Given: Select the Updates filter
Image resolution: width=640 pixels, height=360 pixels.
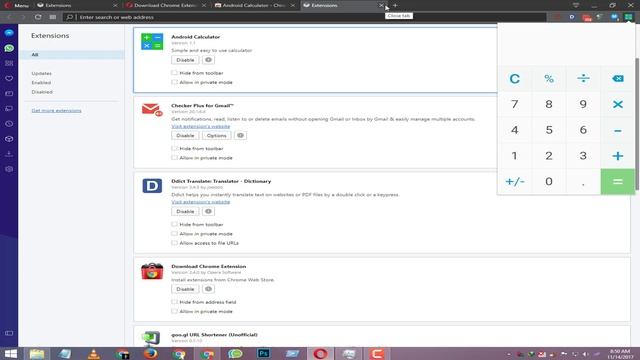Looking at the screenshot, I should (42, 73).
